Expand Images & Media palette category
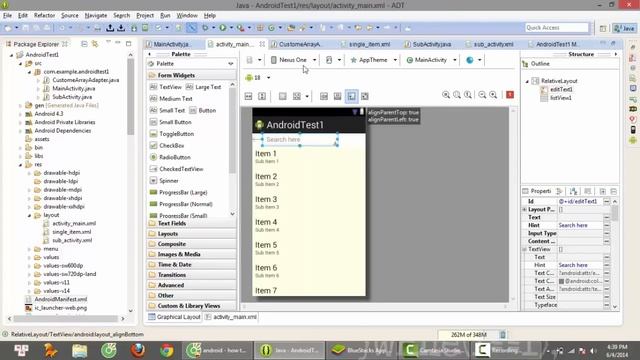This screenshot has height=360, width=640. tap(191, 254)
